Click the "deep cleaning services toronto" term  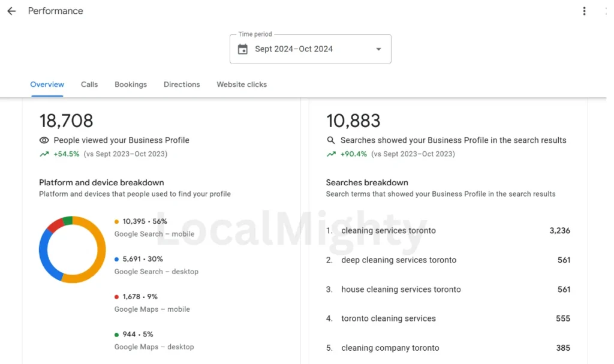coord(399,260)
